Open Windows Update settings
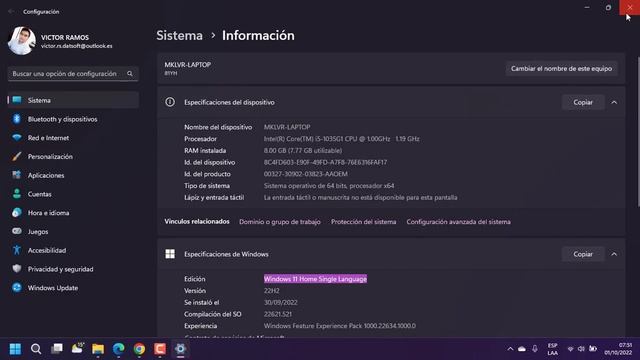 [x=73, y=288]
